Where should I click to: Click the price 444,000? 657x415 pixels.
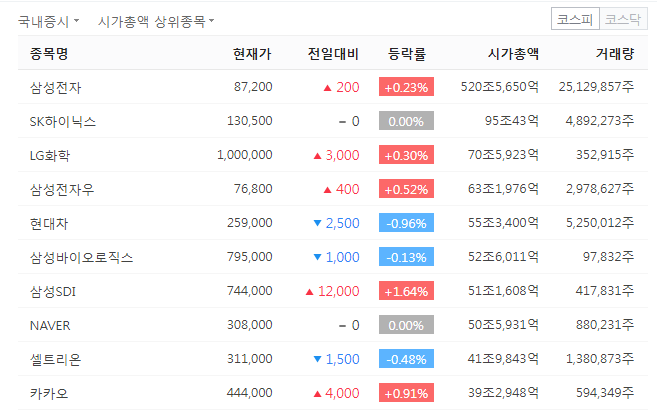tap(250, 392)
